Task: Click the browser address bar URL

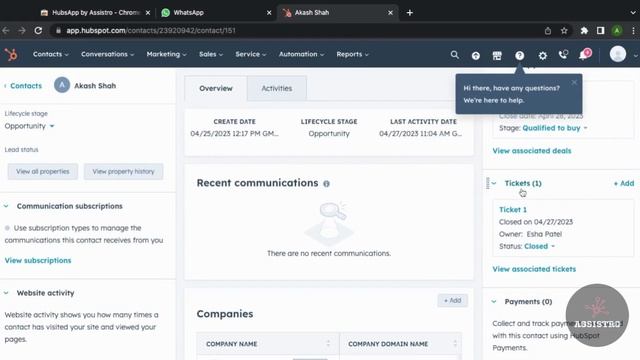Action: [x=151, y=31]
